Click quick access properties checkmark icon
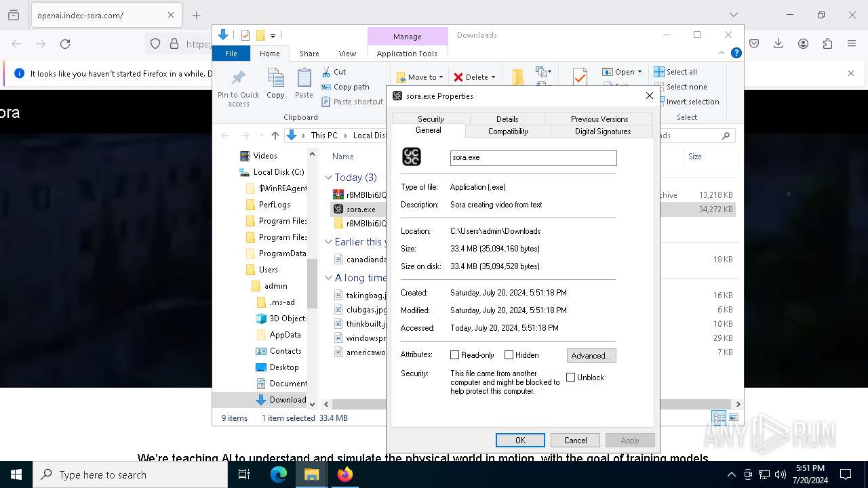Image resolution: width=868 pixels, height=488 pixels. 245,35
